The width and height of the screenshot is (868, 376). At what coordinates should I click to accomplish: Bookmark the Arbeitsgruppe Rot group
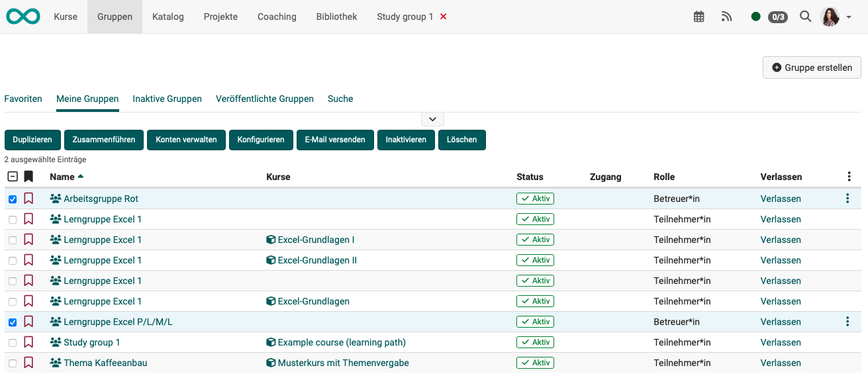(28, 199)
